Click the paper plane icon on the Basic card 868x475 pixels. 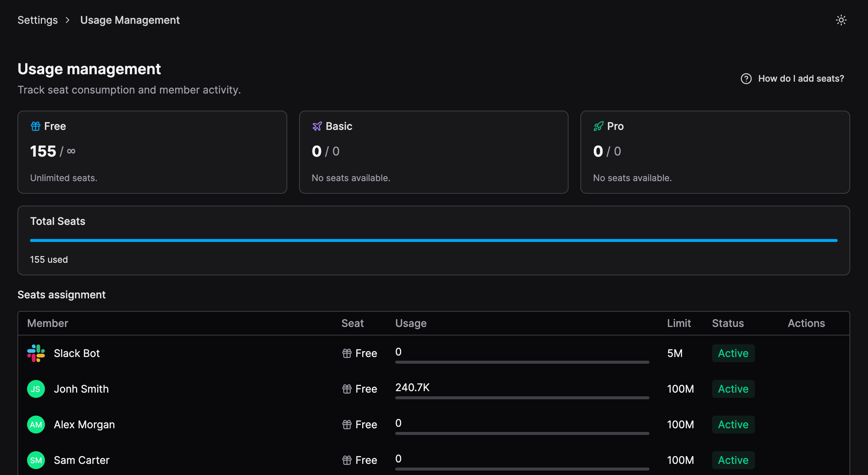click(317, 126)
